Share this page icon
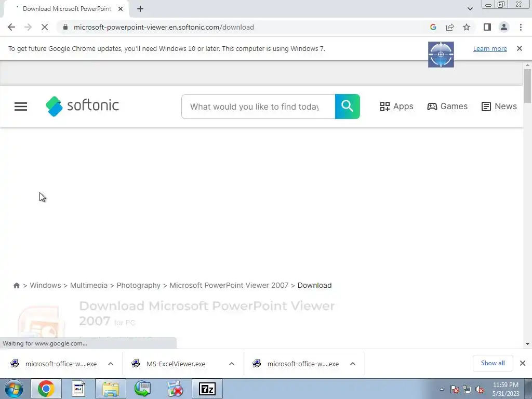This screenshot has height=399, width=532. [450, 27]
